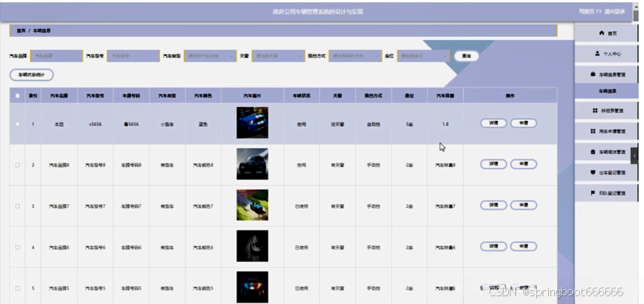Click the flag icon beside 归队登记管理
This screenshot has width=644, height=304.
pyautogui.click(x=592, y=192)
